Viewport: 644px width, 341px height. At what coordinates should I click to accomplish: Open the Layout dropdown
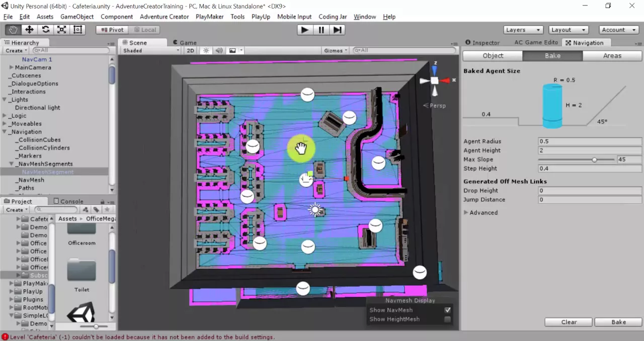569,30
